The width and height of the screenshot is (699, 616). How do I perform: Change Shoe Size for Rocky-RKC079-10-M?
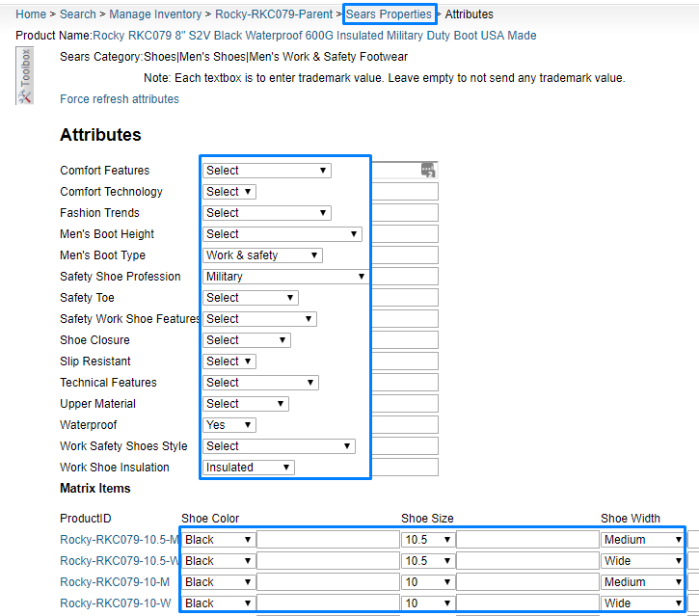[428, 582]
